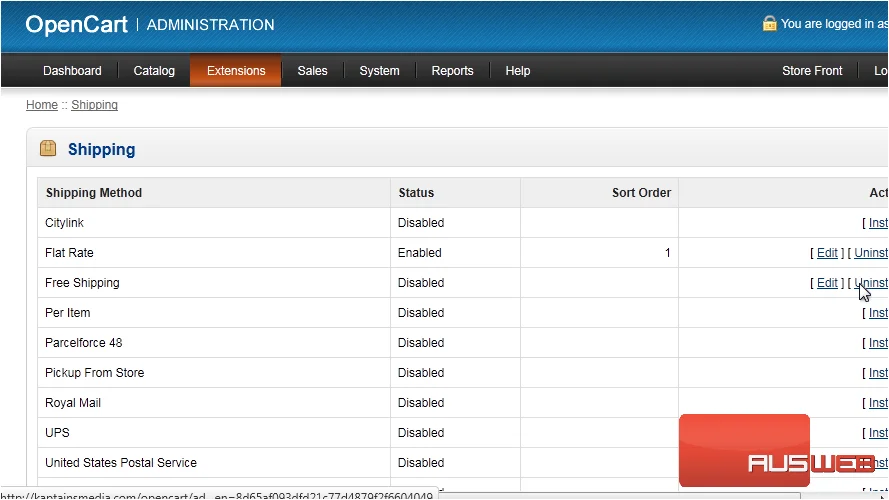Select the Citylink row name
The width and height of the screenshot is (889, 500).
pos(64,223)
